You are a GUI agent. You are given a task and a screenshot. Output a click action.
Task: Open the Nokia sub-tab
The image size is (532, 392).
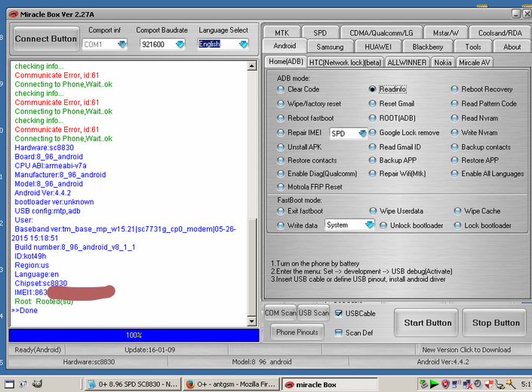(442, 63)
